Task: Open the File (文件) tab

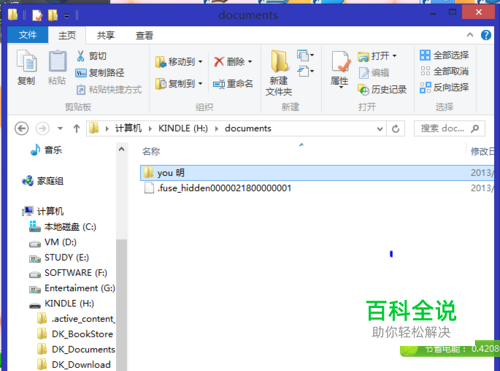Action: [28, 35]
